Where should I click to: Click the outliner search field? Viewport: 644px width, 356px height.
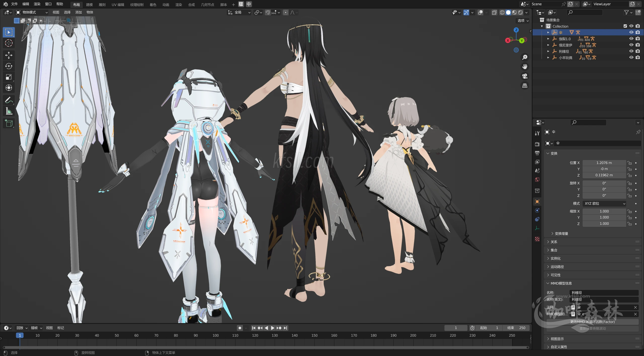click(584, 12)
